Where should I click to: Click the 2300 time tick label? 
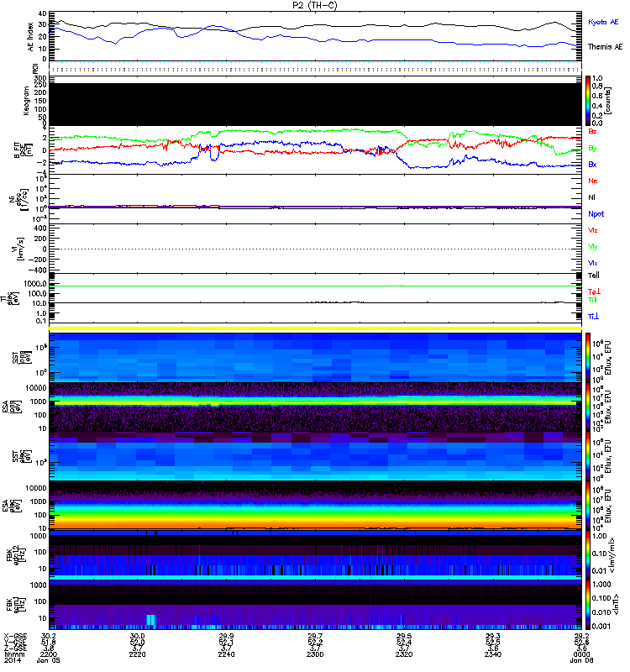click(x=315, y=654)
